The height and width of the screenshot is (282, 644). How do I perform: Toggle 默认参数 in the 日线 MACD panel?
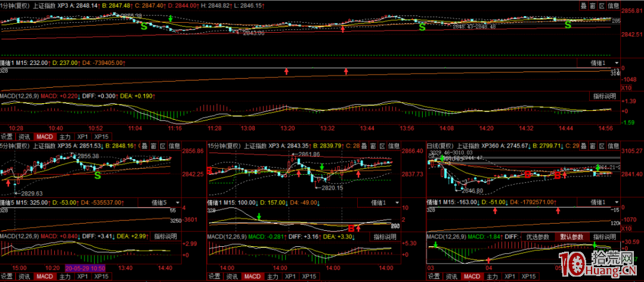coord(572,237)
